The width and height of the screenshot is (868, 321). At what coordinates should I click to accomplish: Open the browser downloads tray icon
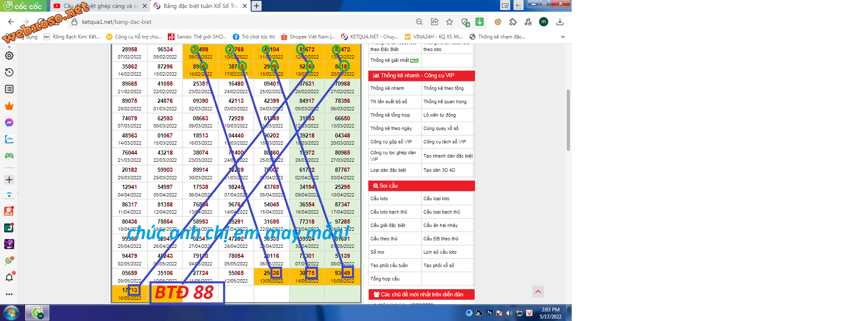coord(560,22)
